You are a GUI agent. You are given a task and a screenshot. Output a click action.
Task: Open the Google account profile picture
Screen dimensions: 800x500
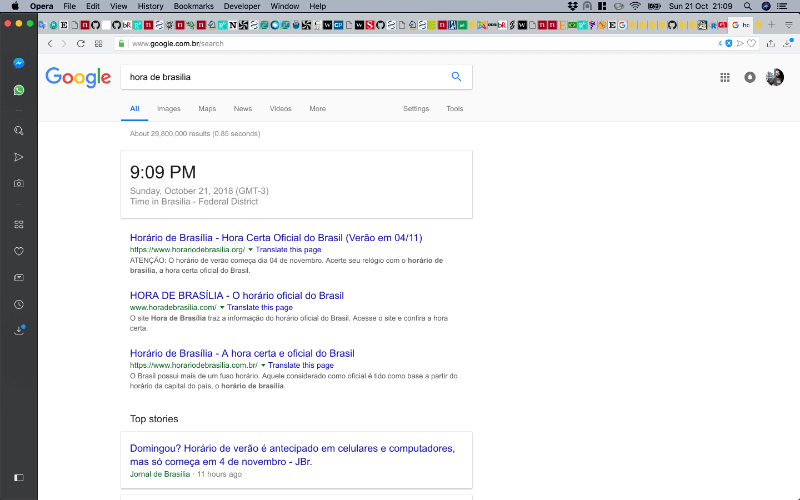tap(775, 78)
